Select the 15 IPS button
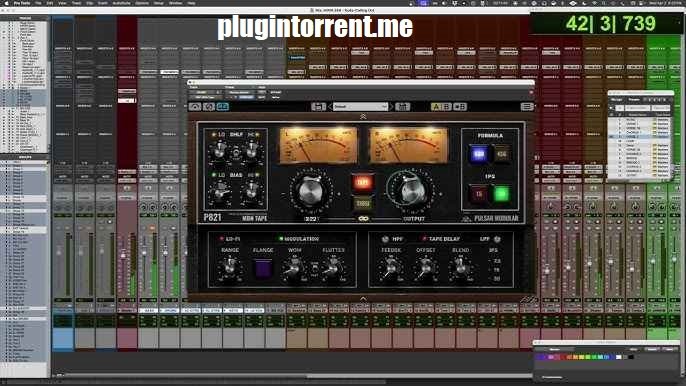 479,193
